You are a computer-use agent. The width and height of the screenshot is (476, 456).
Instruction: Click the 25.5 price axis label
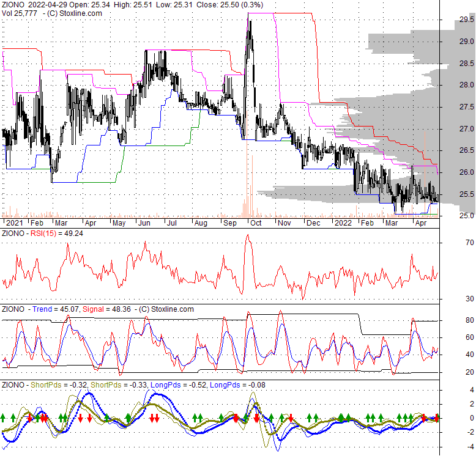pyautogui.click(x=466, y=194)
